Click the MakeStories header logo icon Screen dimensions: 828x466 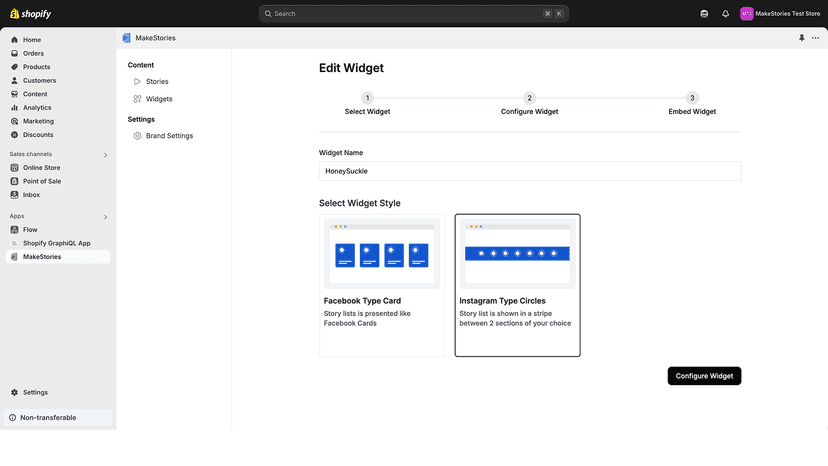tap(126, 38)
